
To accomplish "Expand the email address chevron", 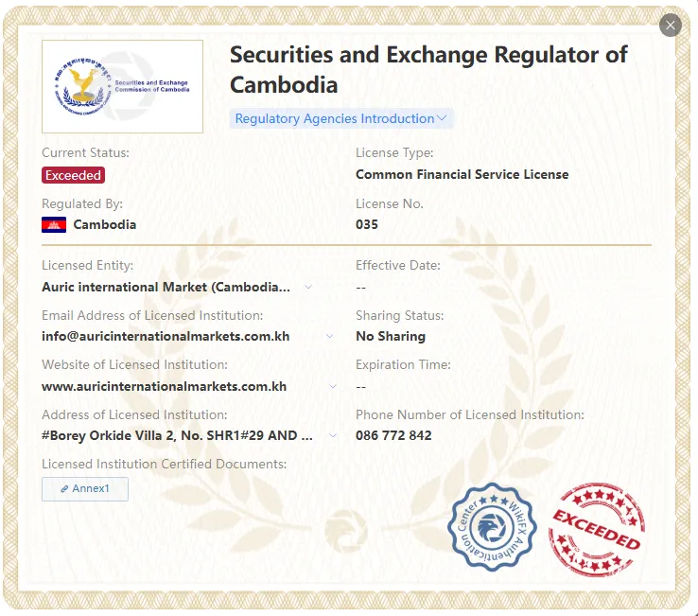I will tap(330, 336).
